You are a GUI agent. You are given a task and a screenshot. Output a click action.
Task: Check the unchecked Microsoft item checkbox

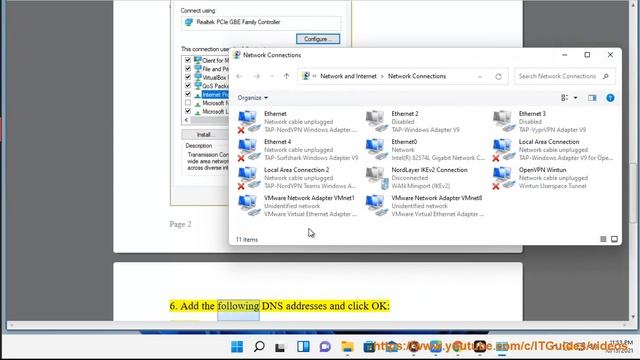[x=188, y=103]
